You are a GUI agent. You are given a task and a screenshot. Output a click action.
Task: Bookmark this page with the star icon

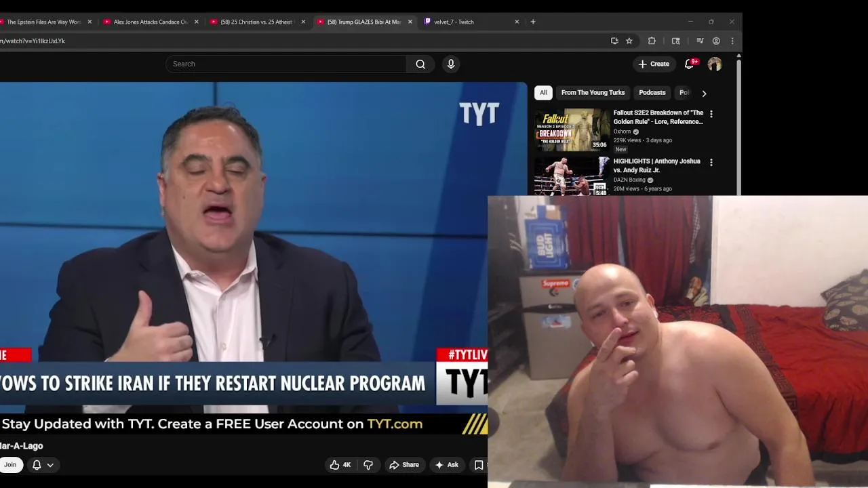629,41
